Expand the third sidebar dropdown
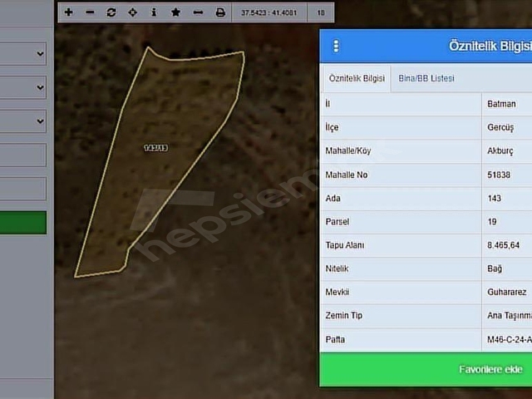This screenshot has height=399, width=532. [x=22, y=121]
